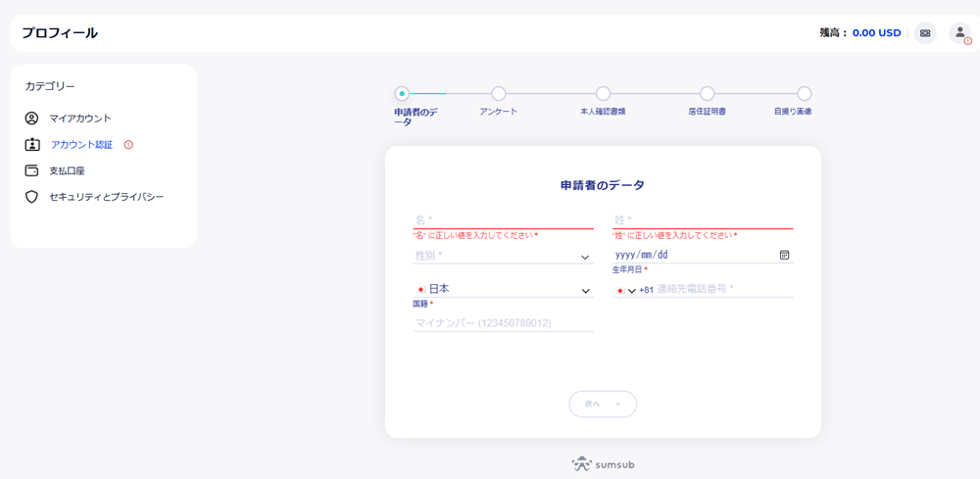Open the 日本 nationality dropdown
Viewport: 980px width, 479px height.
tap(503, 289)
